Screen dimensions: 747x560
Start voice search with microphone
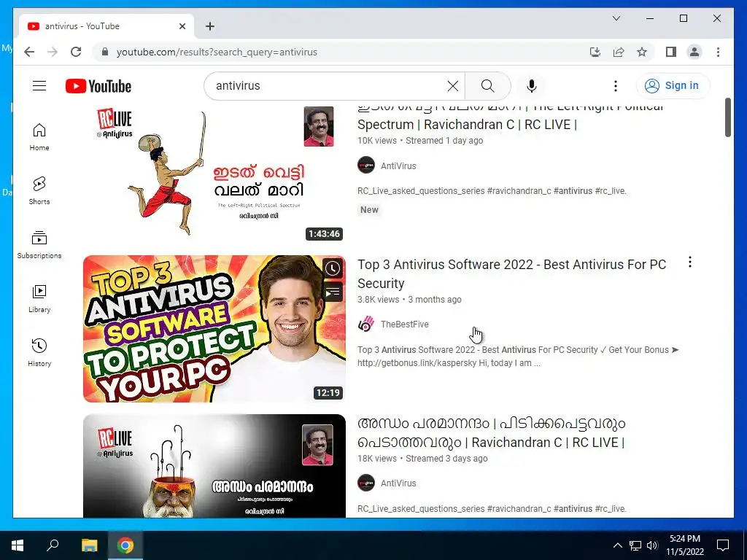pos(532,86)
